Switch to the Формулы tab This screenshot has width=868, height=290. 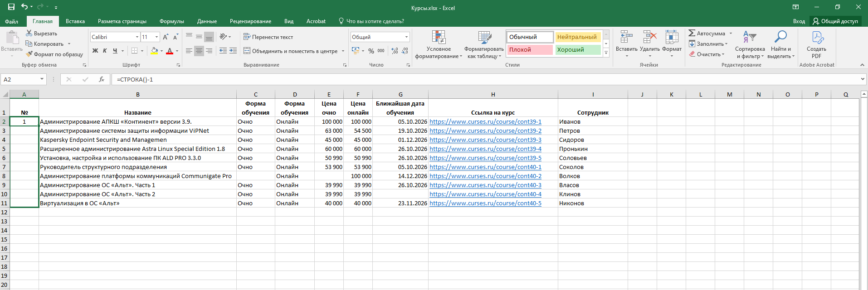tap(172, 21)
